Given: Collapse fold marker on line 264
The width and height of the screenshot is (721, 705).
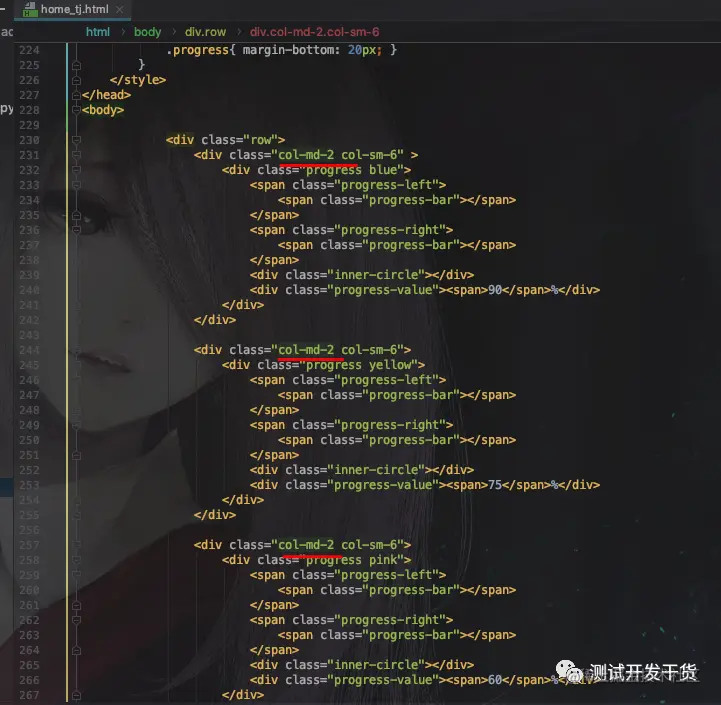Looking at the screenshot, I should click(x=76, y=650).
